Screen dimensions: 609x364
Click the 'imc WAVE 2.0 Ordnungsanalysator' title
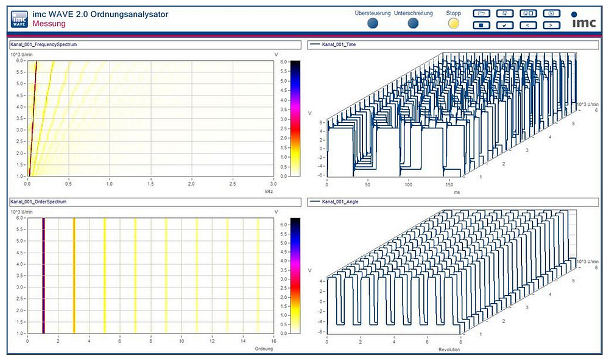[100, 15]
